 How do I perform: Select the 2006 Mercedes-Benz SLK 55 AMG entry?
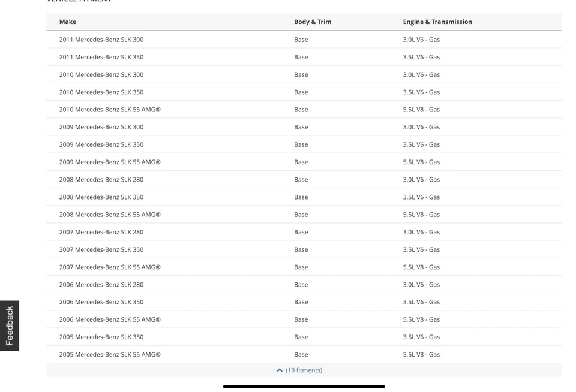pos(110,319)
